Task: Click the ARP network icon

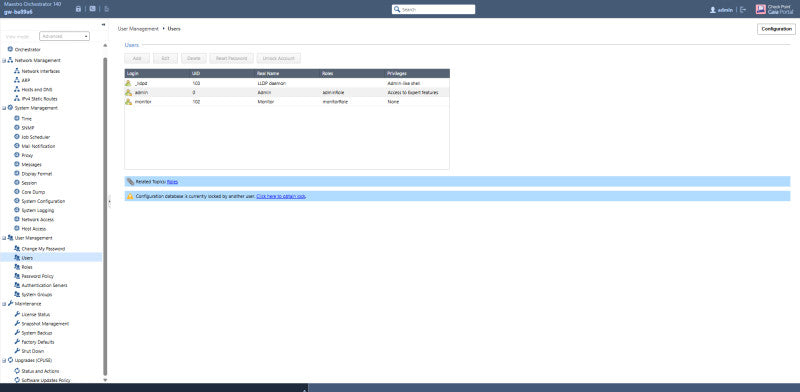Action: click(x=17, y=80)
